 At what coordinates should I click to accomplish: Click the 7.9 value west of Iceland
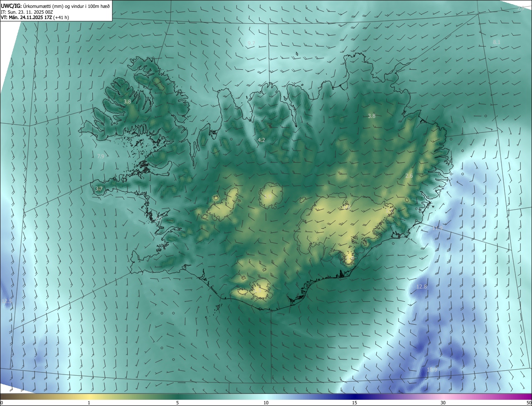tap(101, 157)
